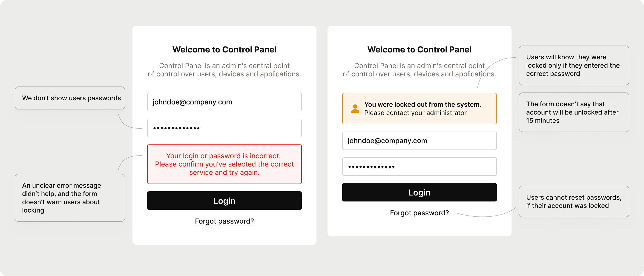The image size is (644, 276).
Task: Click the right form's password dots field
Action: tap(419, 166)
